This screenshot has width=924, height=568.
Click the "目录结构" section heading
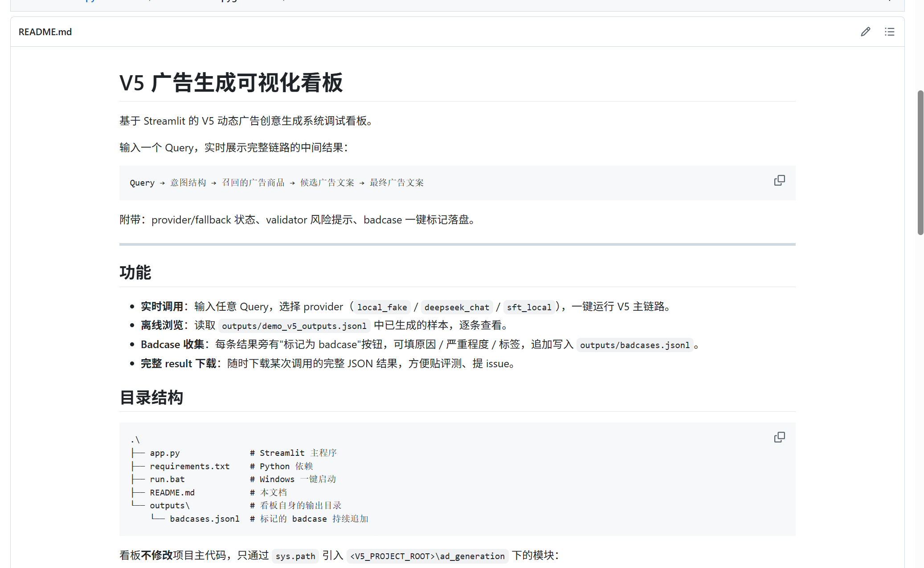[x=151, y=397]
